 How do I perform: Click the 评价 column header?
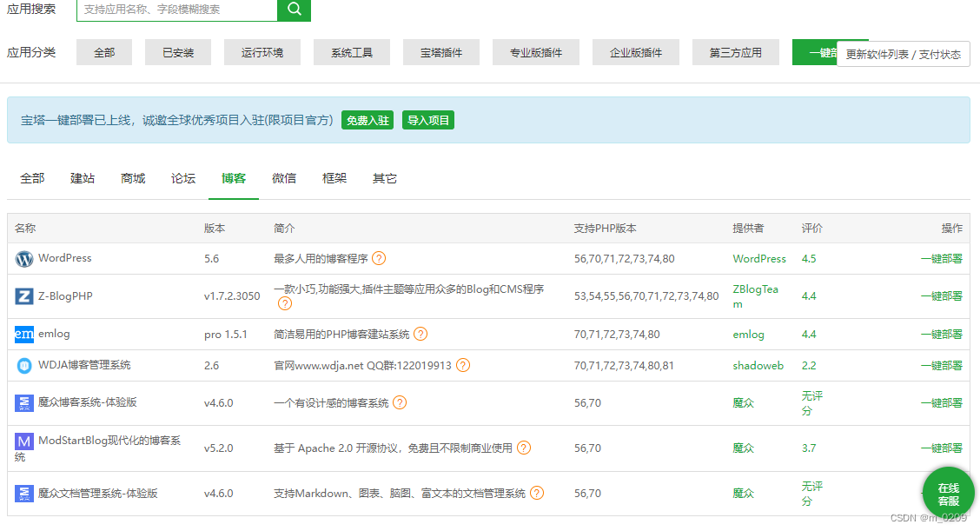pyautogui.click(x=811, y=229)
